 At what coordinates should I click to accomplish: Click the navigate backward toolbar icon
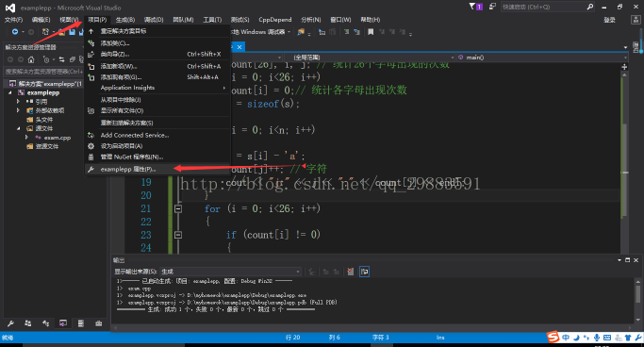tap(15, 32)
